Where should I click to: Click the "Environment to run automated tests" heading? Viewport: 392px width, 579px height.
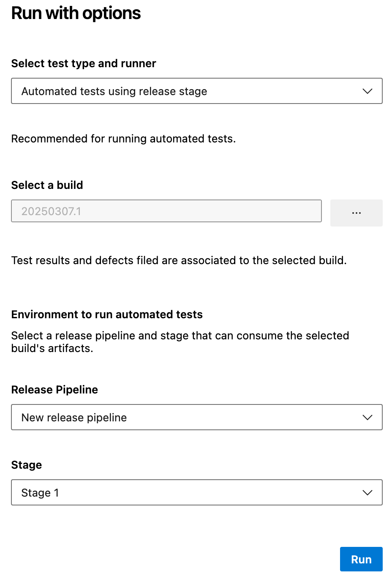point(107,314)
